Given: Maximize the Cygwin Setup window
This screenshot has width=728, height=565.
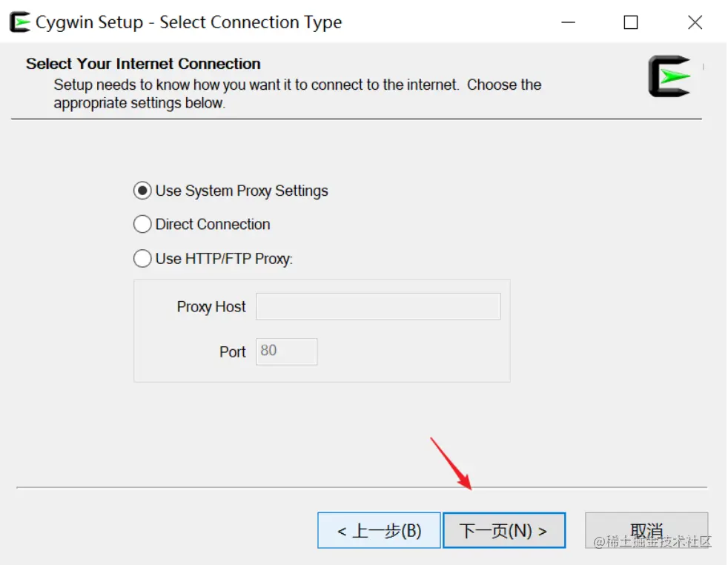Looking at the screenshot, I should [630, 22].
